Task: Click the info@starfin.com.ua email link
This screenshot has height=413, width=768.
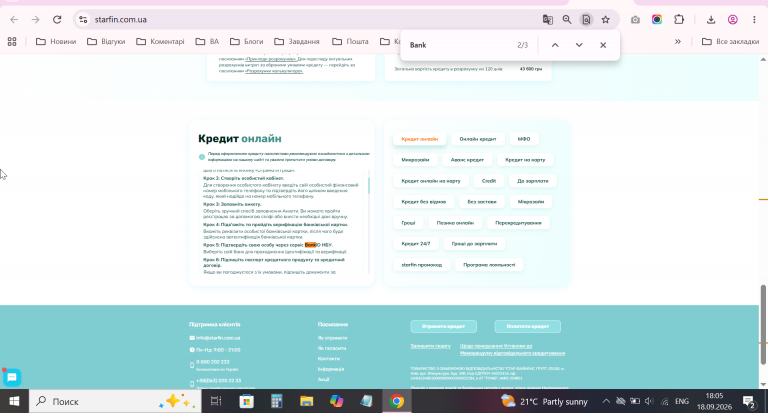Action: click(x=218, y=338)
